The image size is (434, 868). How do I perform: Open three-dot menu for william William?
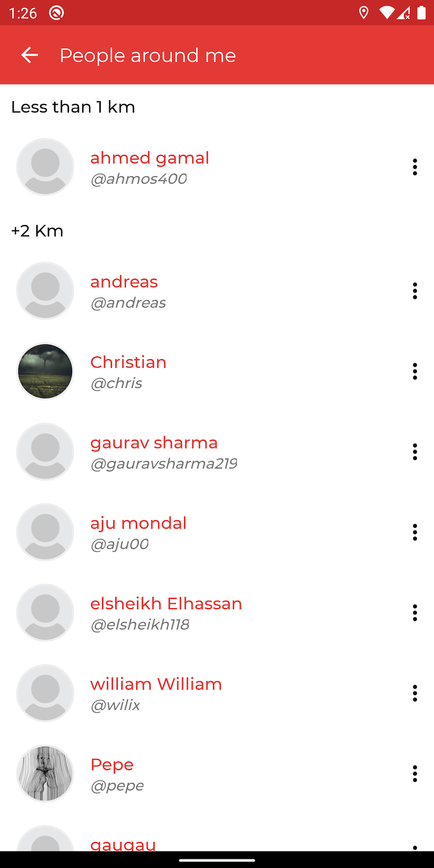coord(415,693)
